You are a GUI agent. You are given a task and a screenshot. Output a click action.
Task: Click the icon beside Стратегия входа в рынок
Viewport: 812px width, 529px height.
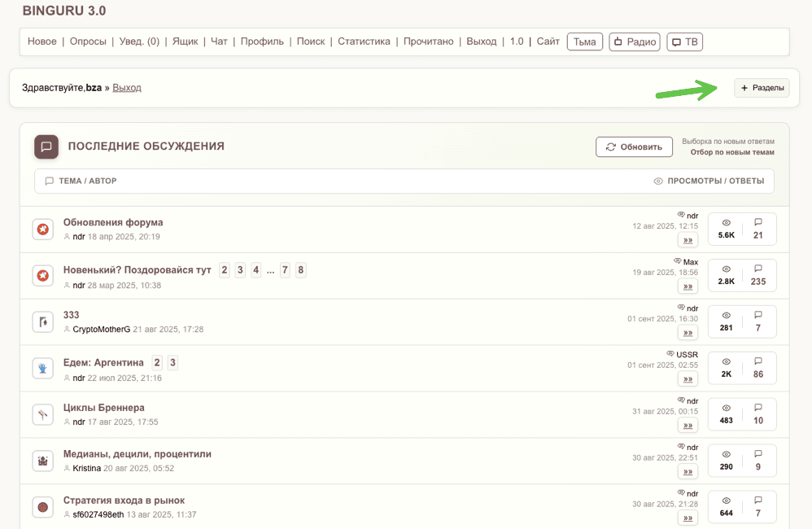[43, 508]
